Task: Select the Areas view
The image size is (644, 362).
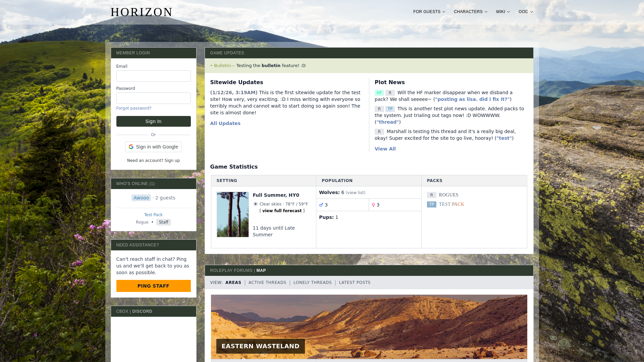Action: tap(233, 283)
